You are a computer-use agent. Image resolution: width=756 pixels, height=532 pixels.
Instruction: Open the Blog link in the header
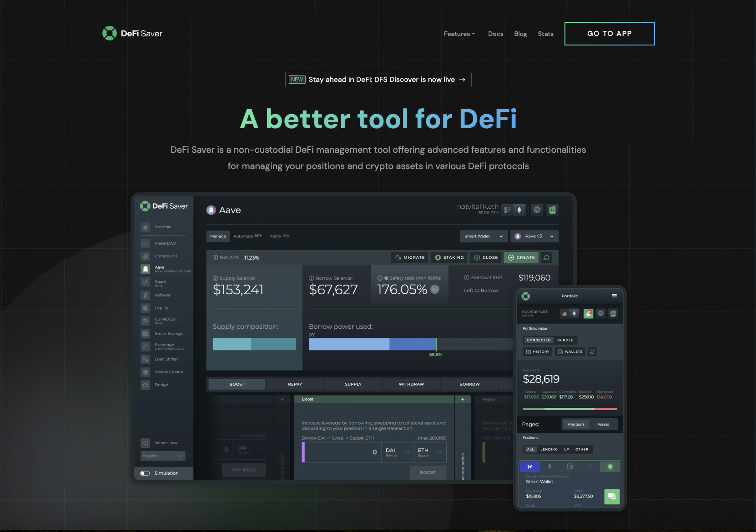520,34
